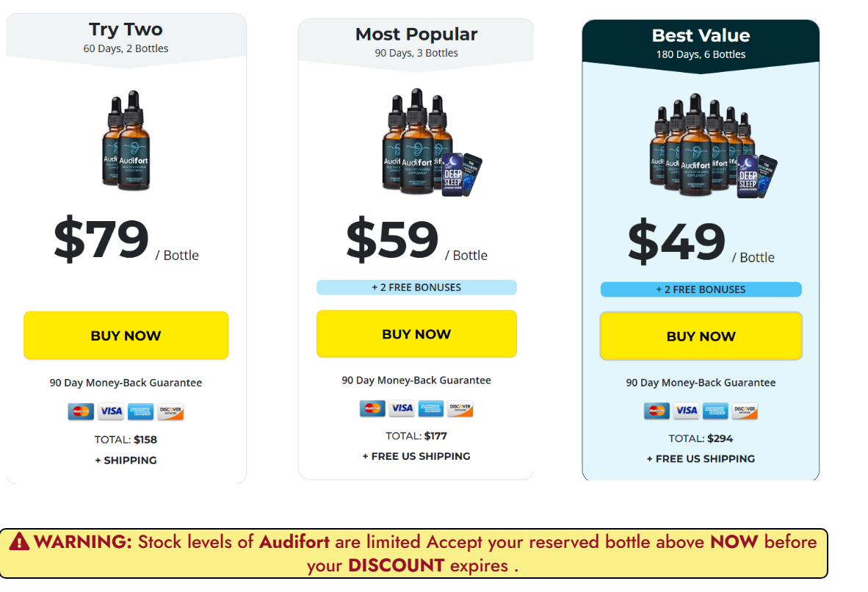This screenshot has width=868, height=592.
Task: Click the Discover Network icon under Best Value
Action: point(745,411)
